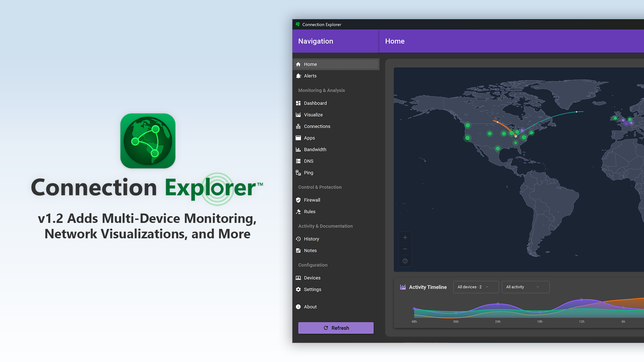644x362 pixels.
Task: Click the DNS server icon
Action: [x=298, y=161]
